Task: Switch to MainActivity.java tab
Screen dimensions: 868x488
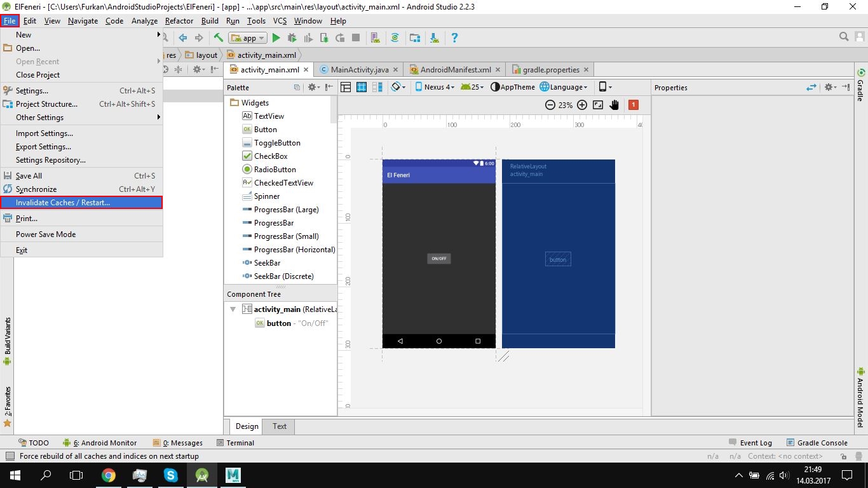Action: tap(360, 70)
